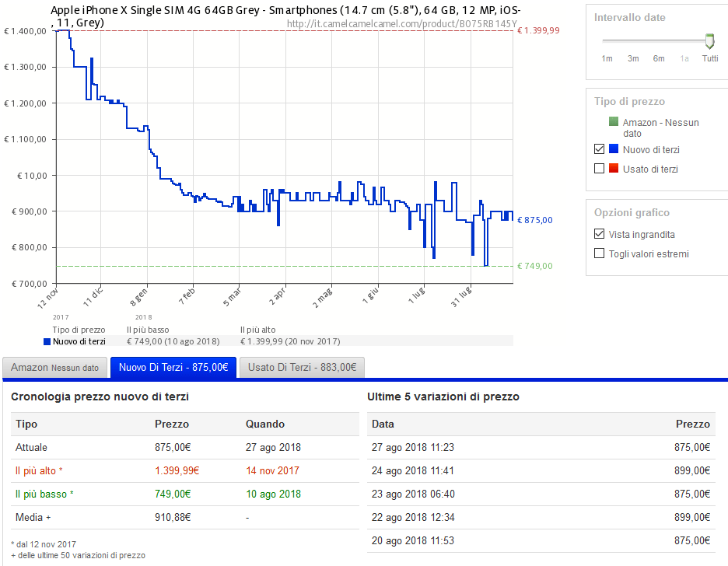Image resolution: width=728 pixels, height=566 pixels.
Task: Click the 27 ago 2018 11:23 price change row
Action: click(x=538, y=447)
